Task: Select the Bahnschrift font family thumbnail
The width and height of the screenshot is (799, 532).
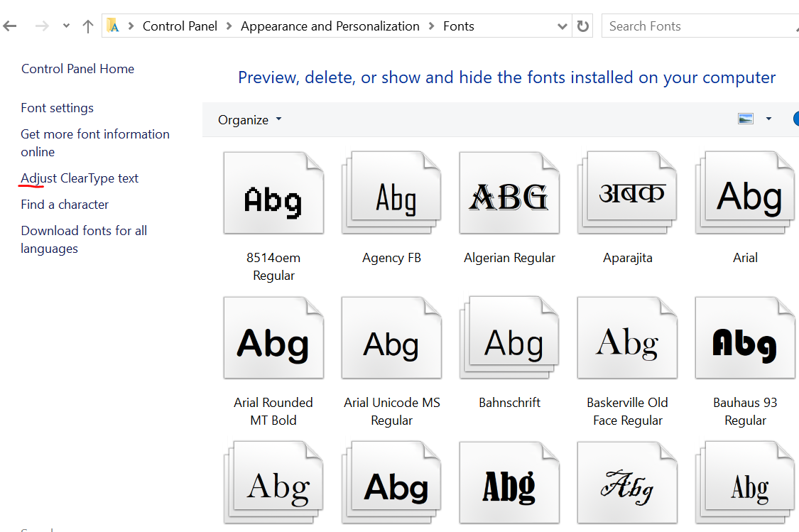Action: coord(509,340)
